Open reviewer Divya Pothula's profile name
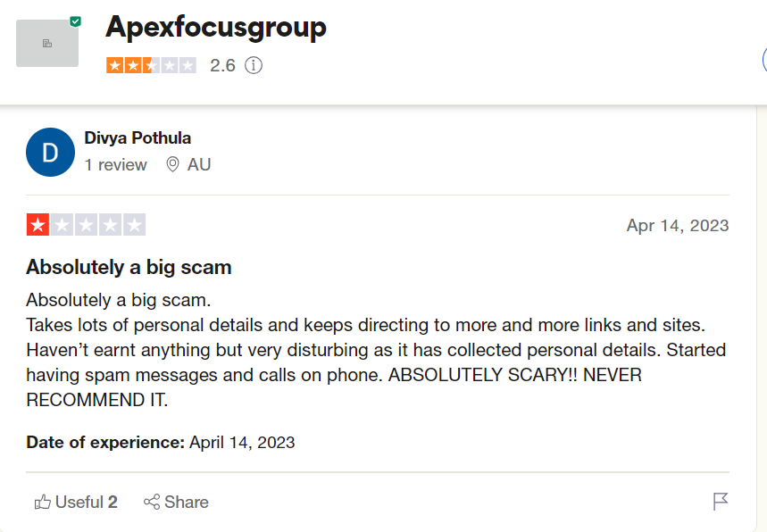This screenshot has height=532, width=767. 138,137
